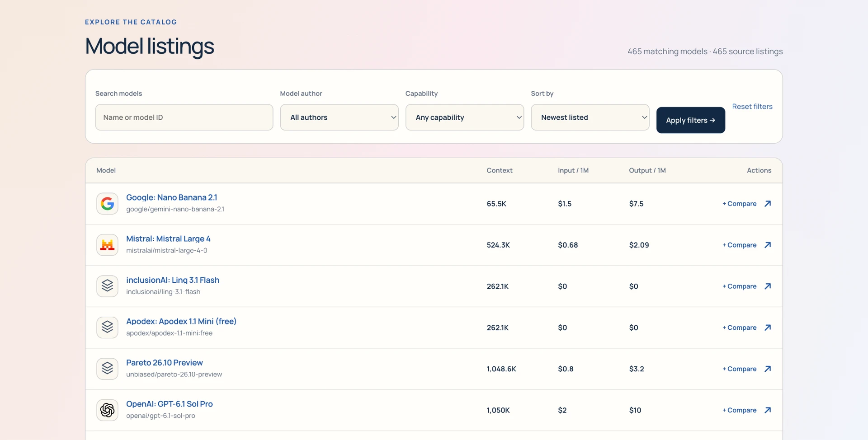The image size is (868, 440).
Task: Open the Newest listed sort dropdown
Action: [x=590, y=117]
